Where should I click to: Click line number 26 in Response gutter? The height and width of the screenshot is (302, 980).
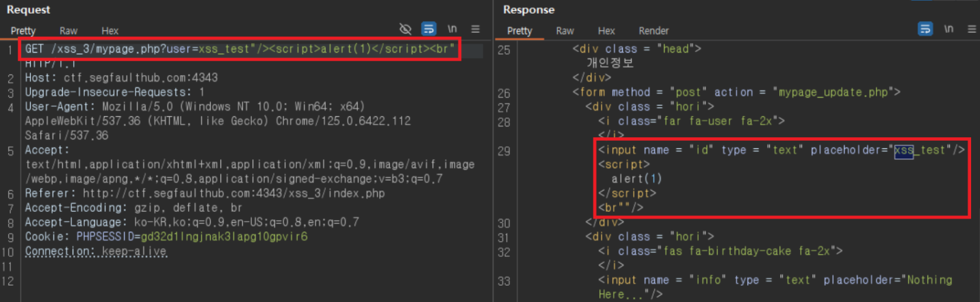click(504, 92)
